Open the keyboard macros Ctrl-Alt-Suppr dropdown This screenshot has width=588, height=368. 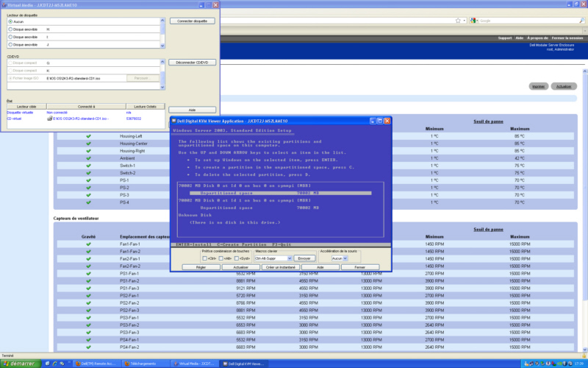click(x=273, y=258)
